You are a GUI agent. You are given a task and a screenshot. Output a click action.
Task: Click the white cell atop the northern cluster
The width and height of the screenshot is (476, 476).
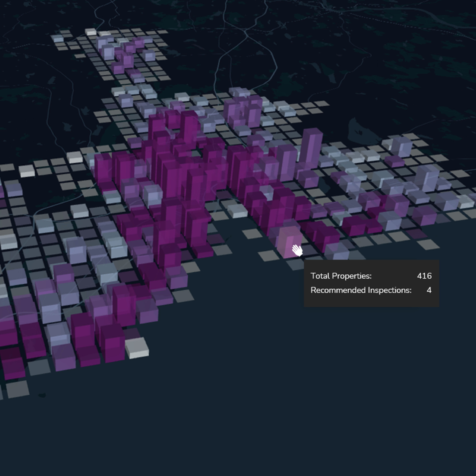[x=91, y=32]
